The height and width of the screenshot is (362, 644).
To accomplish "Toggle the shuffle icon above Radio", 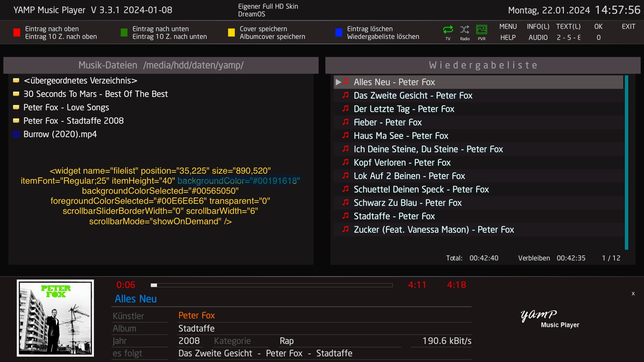I will 465,30.
